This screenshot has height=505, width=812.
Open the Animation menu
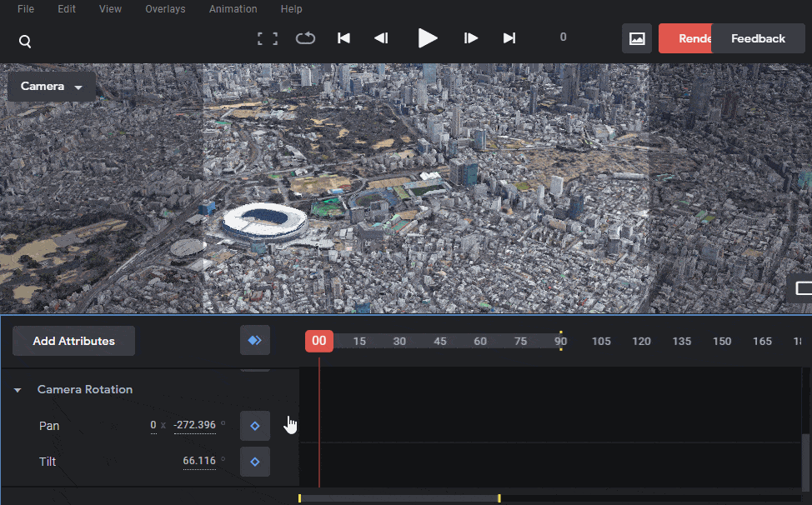pyautogui.click(x=233, y=9)
